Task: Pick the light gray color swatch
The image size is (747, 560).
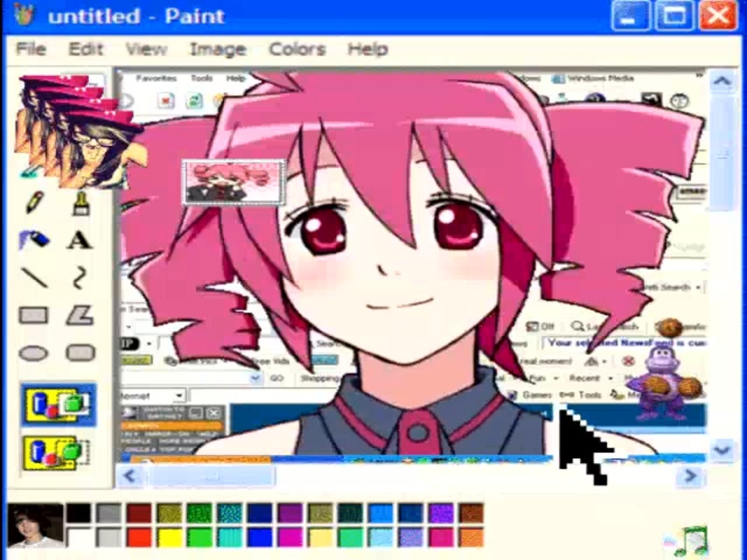Action: (109, 538)
